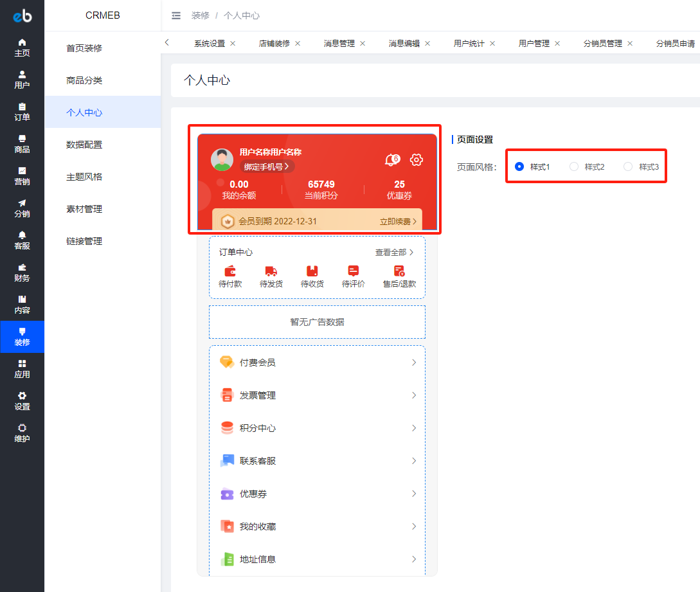Toggle the sidebar collapse hamburger icon

coord(176,15)
